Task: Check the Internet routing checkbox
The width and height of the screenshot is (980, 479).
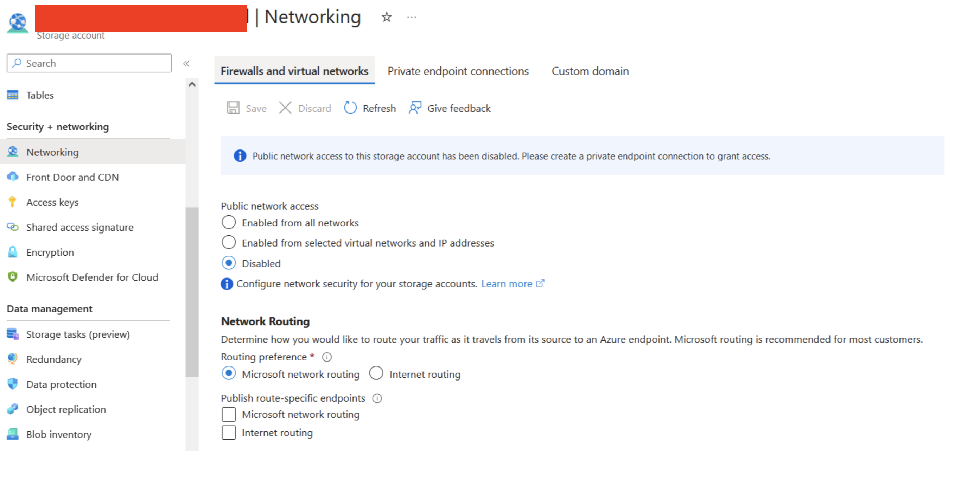Action: 229,432
